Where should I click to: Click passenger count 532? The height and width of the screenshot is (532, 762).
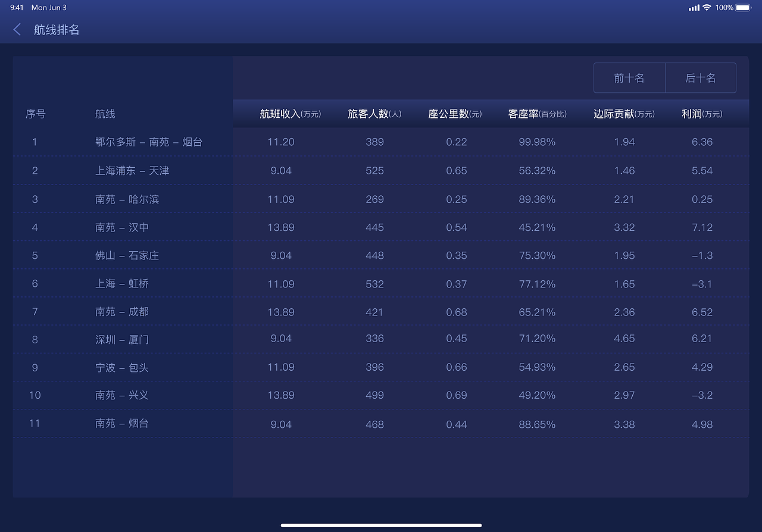[374, 284]
